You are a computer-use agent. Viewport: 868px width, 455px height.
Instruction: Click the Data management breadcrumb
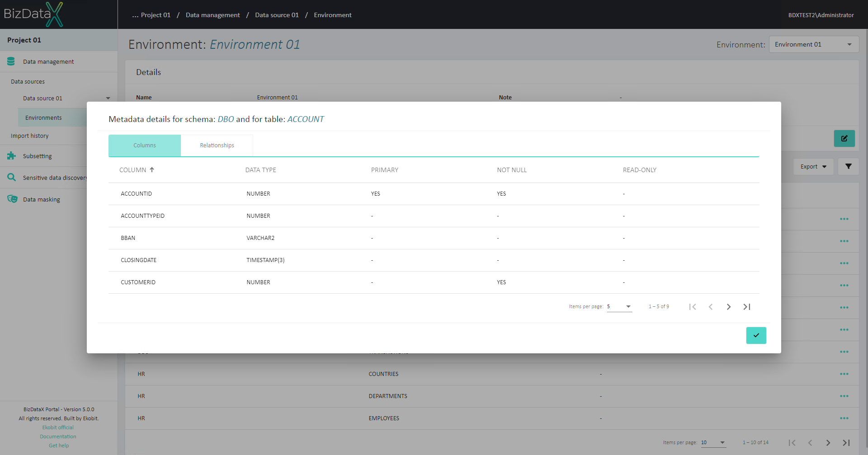coord(213,15)
